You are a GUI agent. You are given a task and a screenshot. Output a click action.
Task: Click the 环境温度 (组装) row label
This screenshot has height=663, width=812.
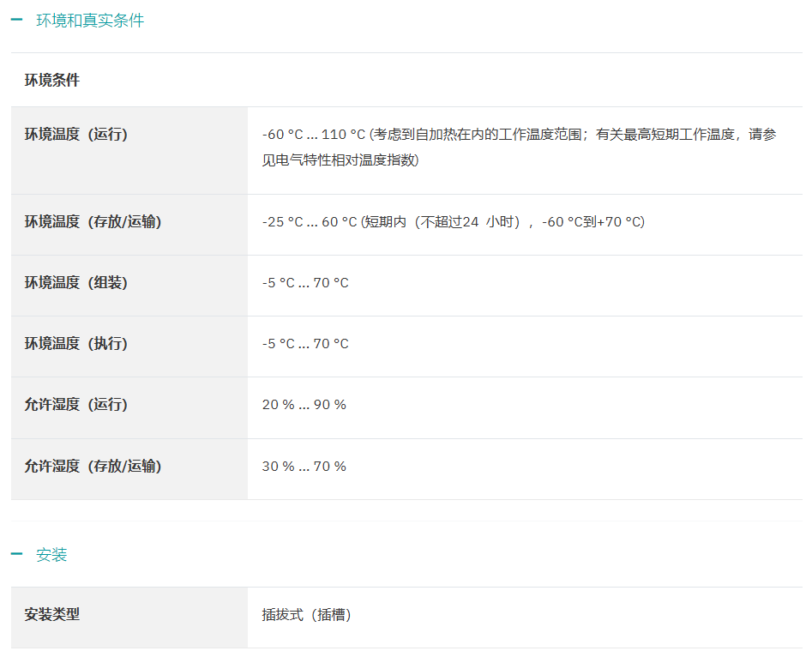[x=75, y=282]
